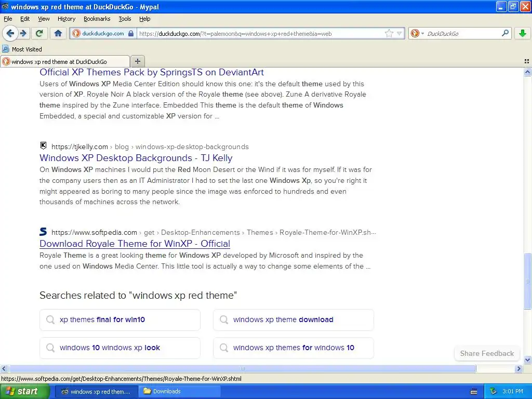Open the Help menu
The height and width of the screenshot is (399, 532).
(x=144, y=19)
